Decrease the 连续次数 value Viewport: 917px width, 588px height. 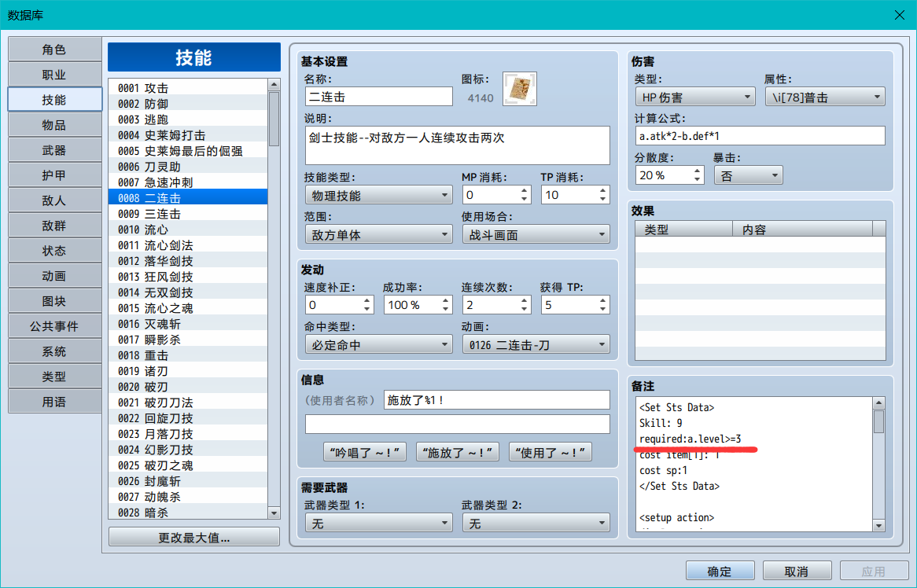point(524,309)
